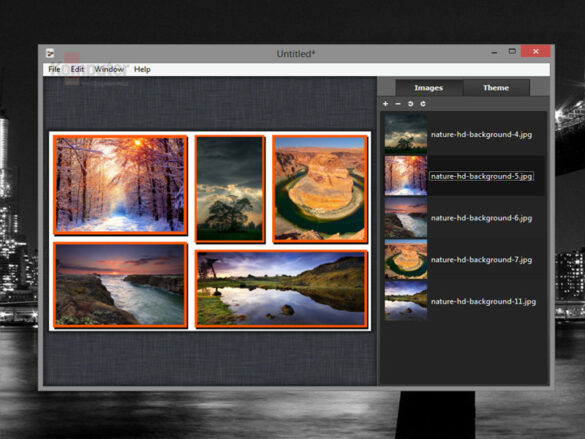585x439 pixels.
Task: Select the snowy forest photo in collage
Action: tap(120, 185)
